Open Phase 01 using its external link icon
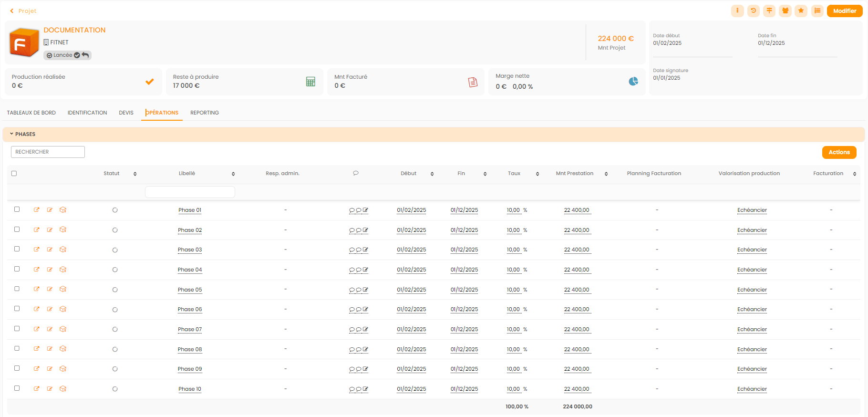The image size is (868, 417). pyautogui.click(x=37, y=210)
